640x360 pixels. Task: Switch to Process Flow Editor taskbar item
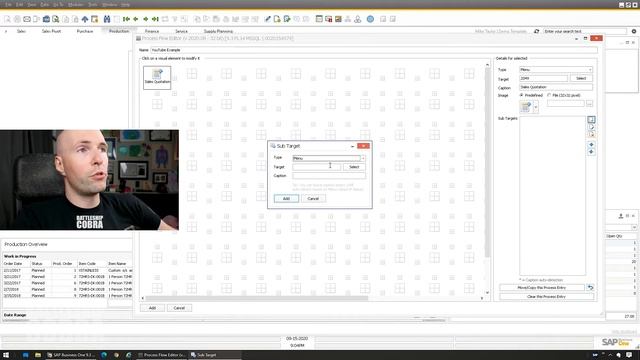tap(161, 355)
